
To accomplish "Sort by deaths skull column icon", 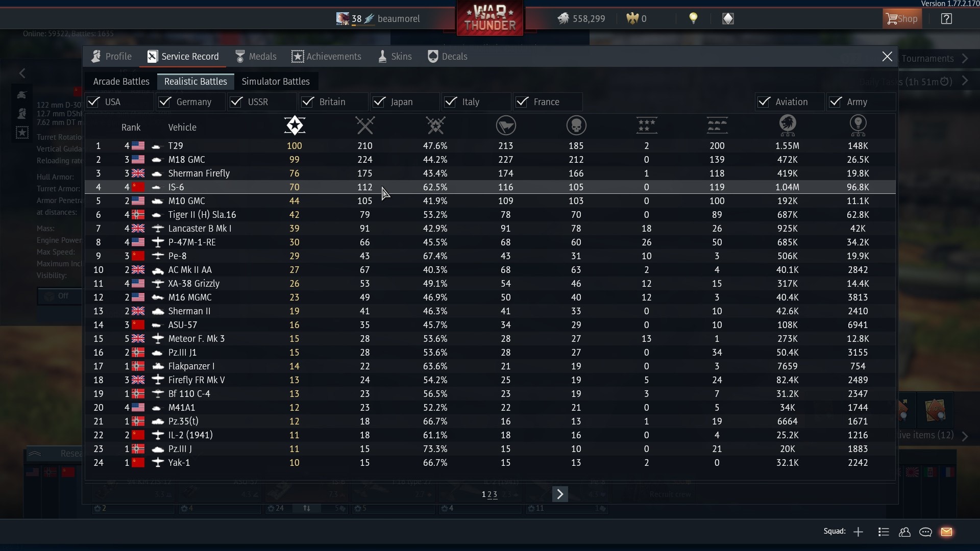I will [576, 126].
